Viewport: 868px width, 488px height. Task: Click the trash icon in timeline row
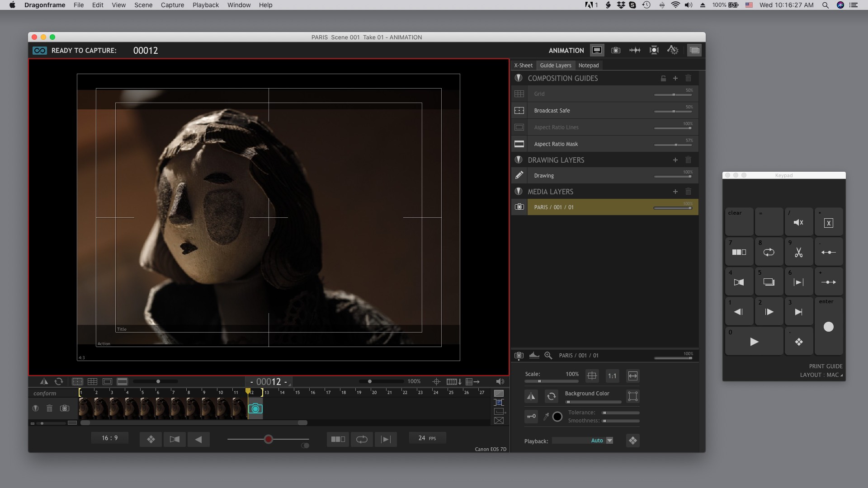[50, 408]
